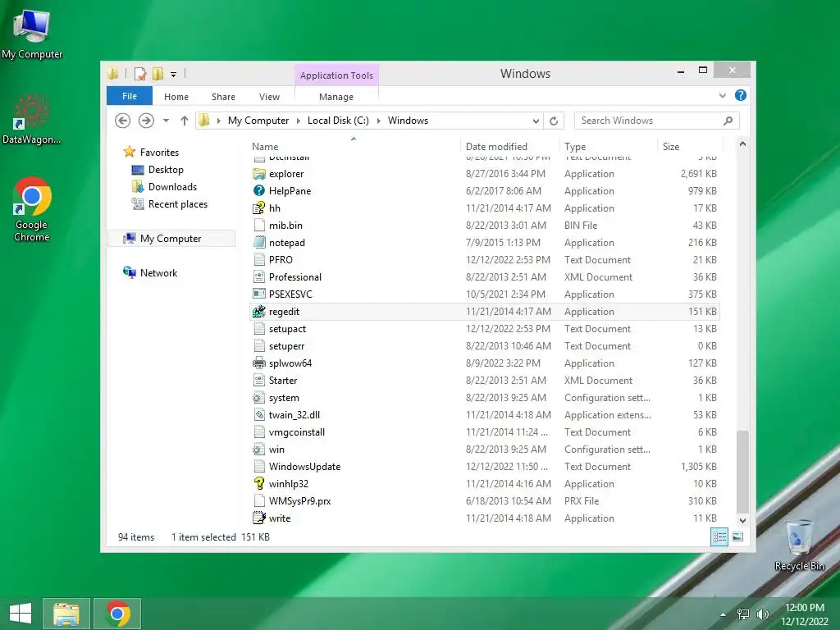Open the View ribbon tab

click(x=269, y=97)
